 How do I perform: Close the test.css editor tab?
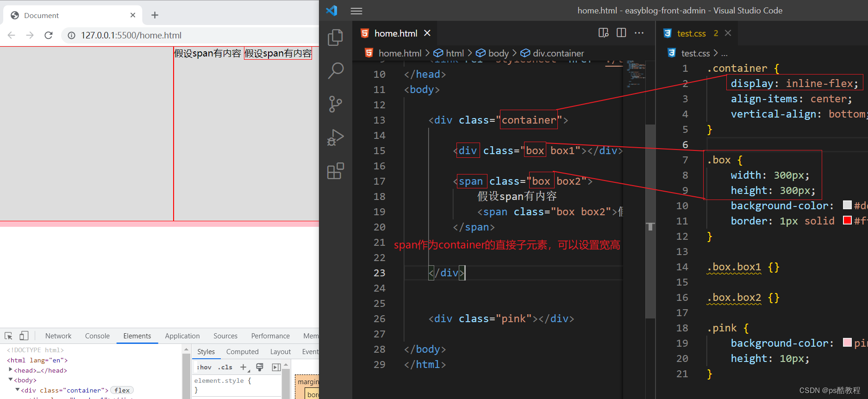(728, 33)
